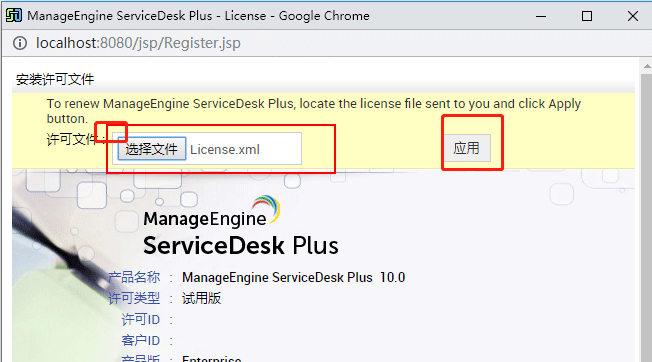The width and height of the screenshot is (652, 362).
Task: Click the ServiceDesk app icon in title bar
Action: (14, 15)
